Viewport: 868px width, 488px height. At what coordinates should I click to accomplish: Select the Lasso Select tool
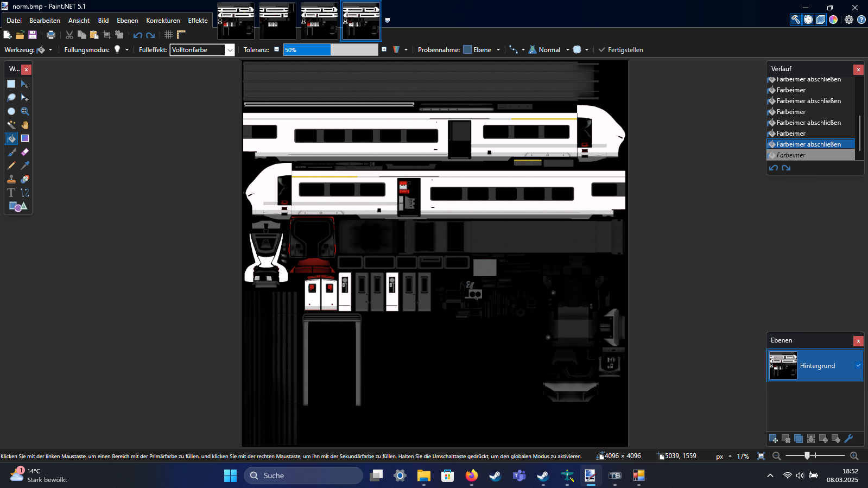[11, 98]
